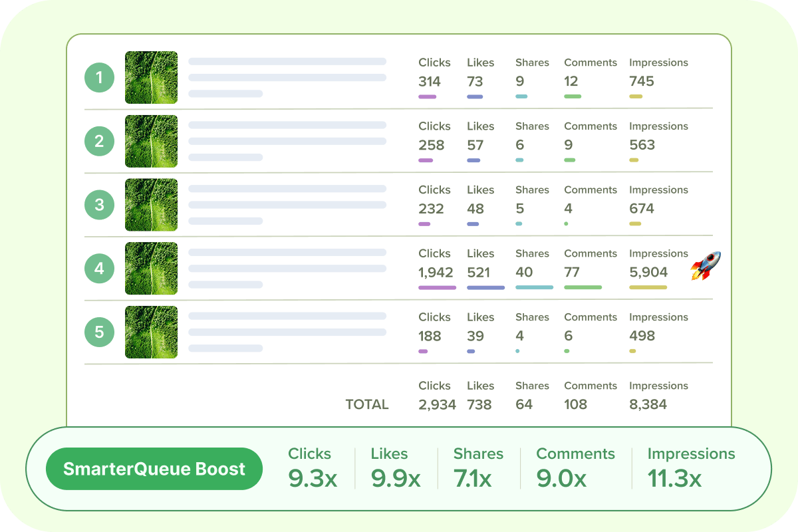Click the rocket icon on row 4
798x532 pixels.
[x=706, y=266]
